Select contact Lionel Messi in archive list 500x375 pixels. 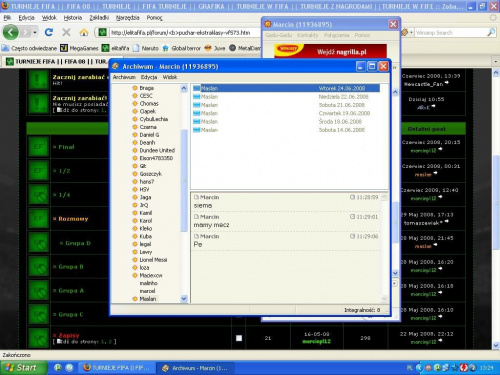tap(153, 260)
